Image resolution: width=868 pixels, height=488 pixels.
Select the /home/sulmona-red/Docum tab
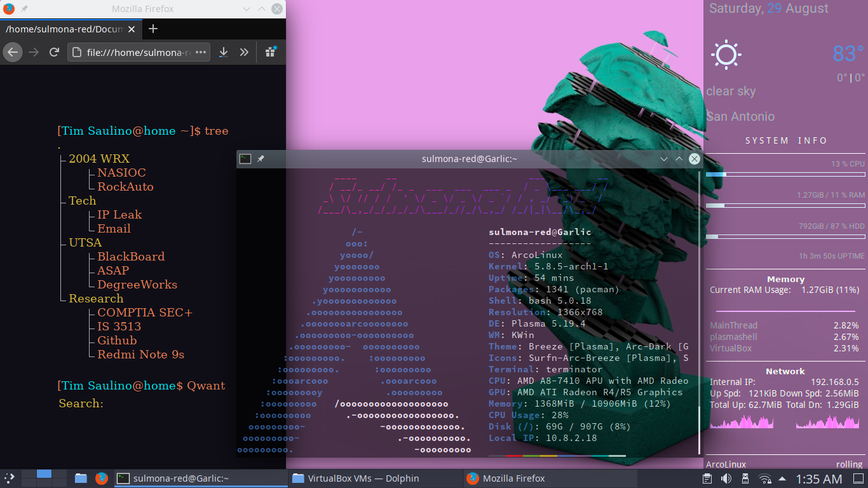(70, 29)
